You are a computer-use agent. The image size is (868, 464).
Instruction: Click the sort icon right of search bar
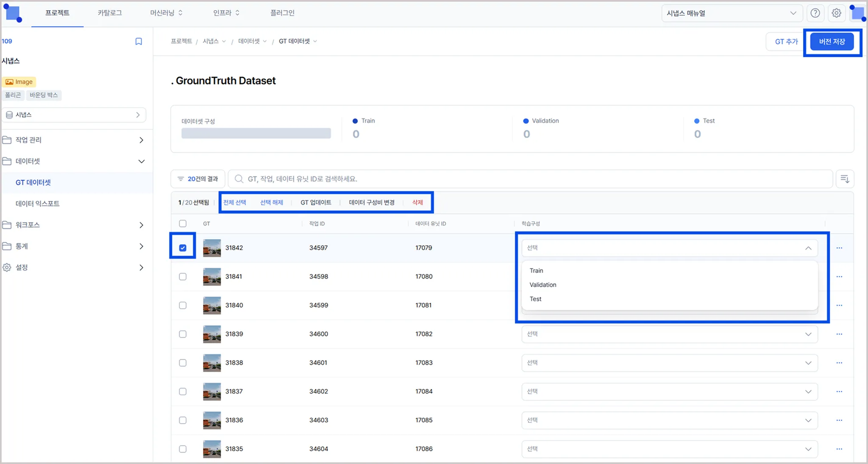coord(845,179)
